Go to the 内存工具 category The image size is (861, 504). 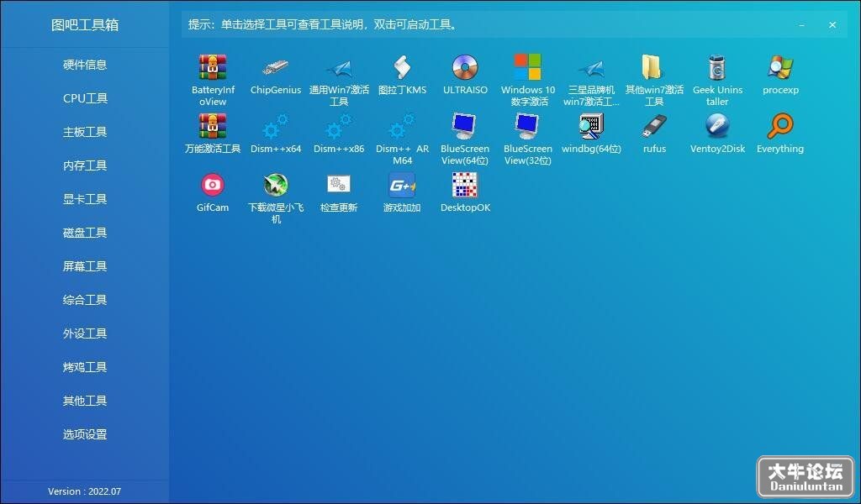point(85,165)
